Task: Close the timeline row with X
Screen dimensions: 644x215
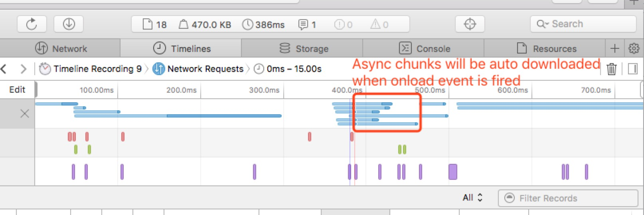Action: tap(24, 113)
